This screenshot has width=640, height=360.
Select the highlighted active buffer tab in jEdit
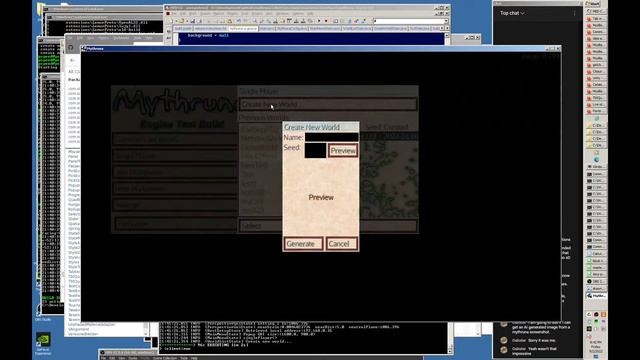pos(242,29)
